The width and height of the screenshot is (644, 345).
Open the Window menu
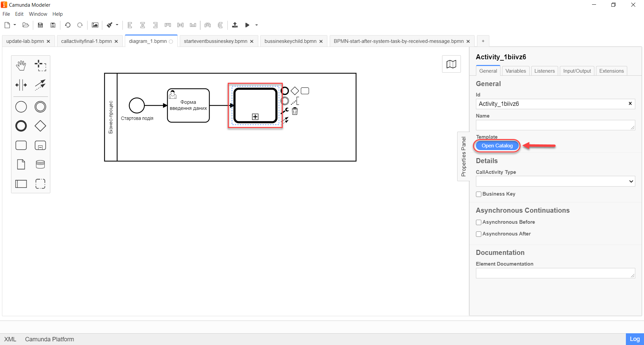(38, 14)
